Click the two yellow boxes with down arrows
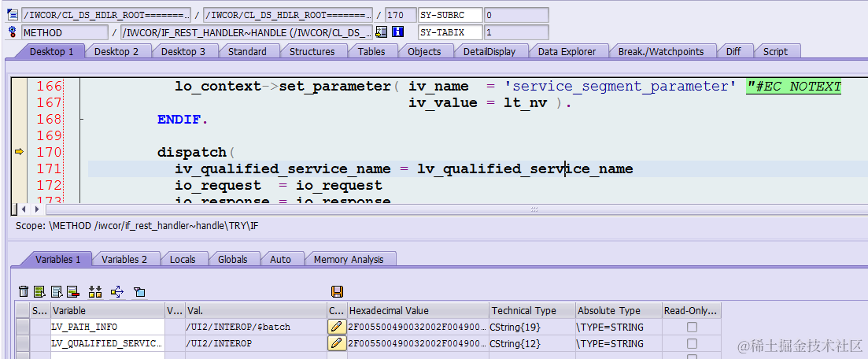The height and width of the screenshot is (359, 868). (x=95, y=291)
